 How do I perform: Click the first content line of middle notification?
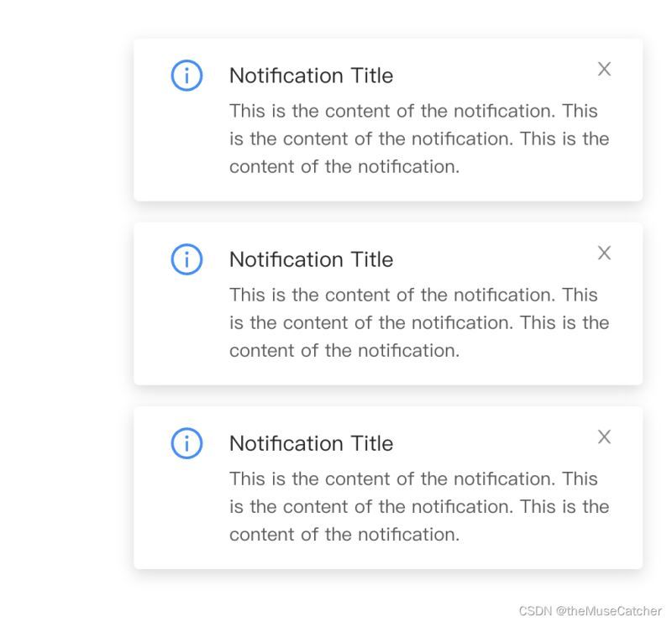tap(413, 295)
